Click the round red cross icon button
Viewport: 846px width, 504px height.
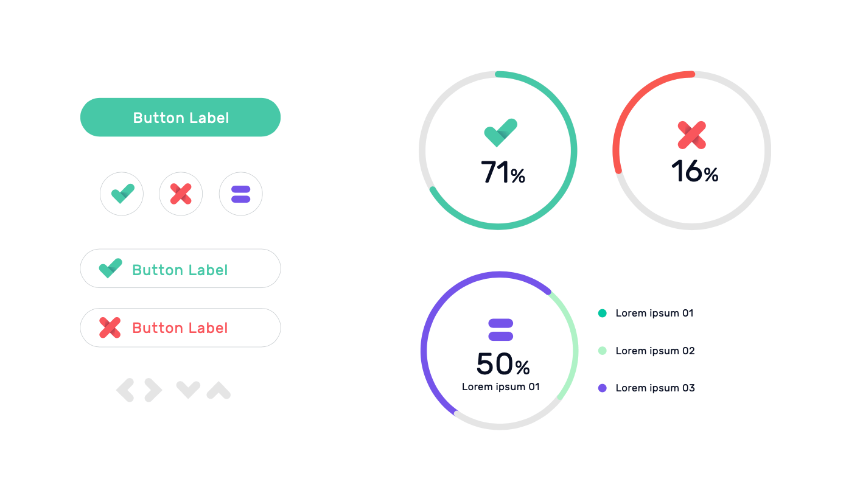tap(181, 194)
